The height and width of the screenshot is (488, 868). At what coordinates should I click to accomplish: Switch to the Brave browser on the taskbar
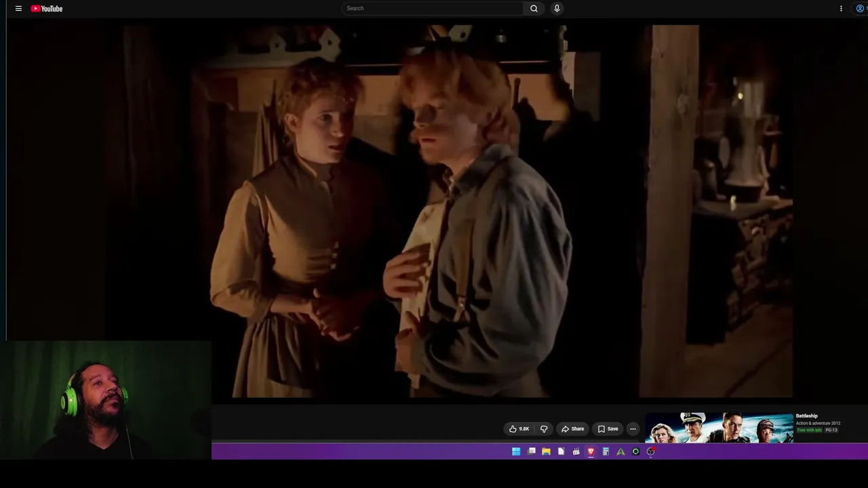pyautogui.click(x=591, y=451)
